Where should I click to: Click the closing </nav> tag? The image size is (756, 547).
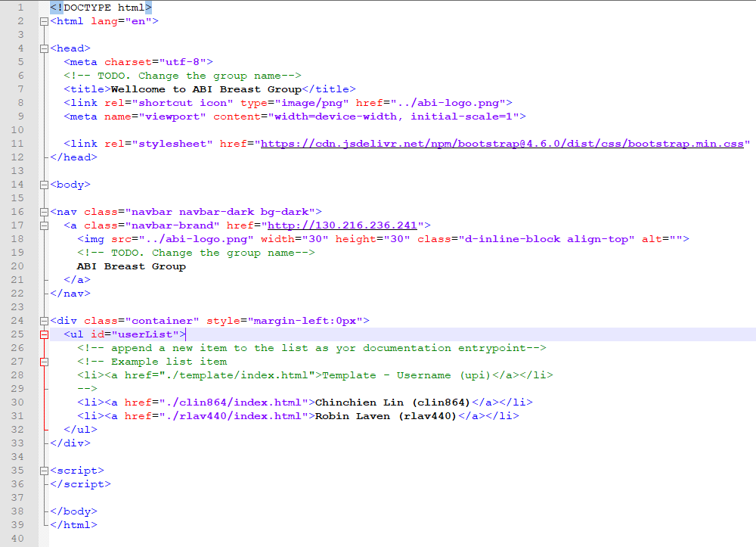point(70,294)
